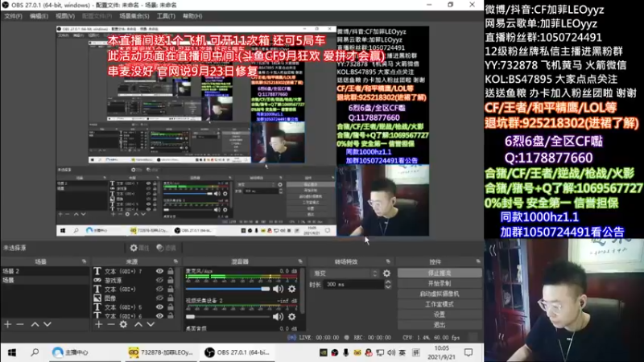Open the 场景集合(S) menu
The width and height of the screenshot is (644, 362).
tap(134, 16)
